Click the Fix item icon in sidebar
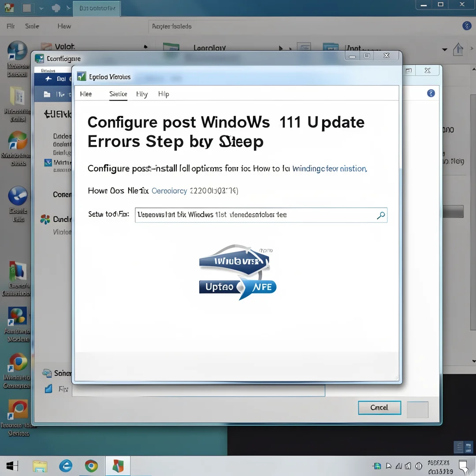The height and width of the screenshot is (476, 476). [x=48, y=389]
